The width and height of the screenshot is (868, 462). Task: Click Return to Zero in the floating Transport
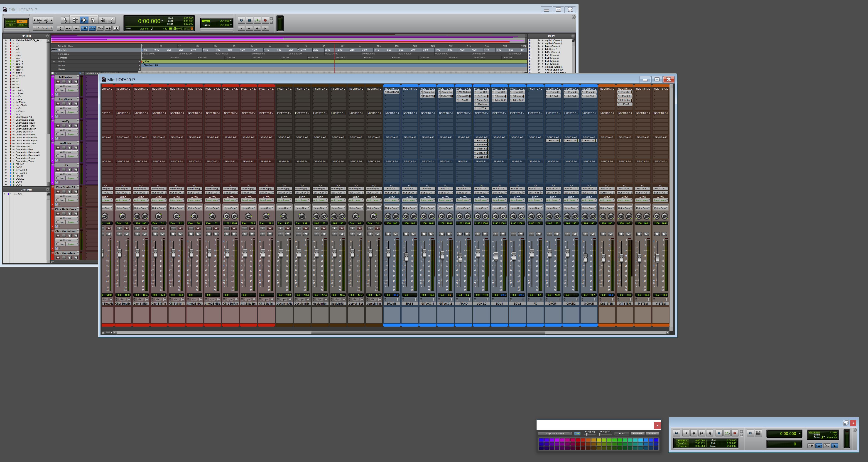tap(685, 433)
